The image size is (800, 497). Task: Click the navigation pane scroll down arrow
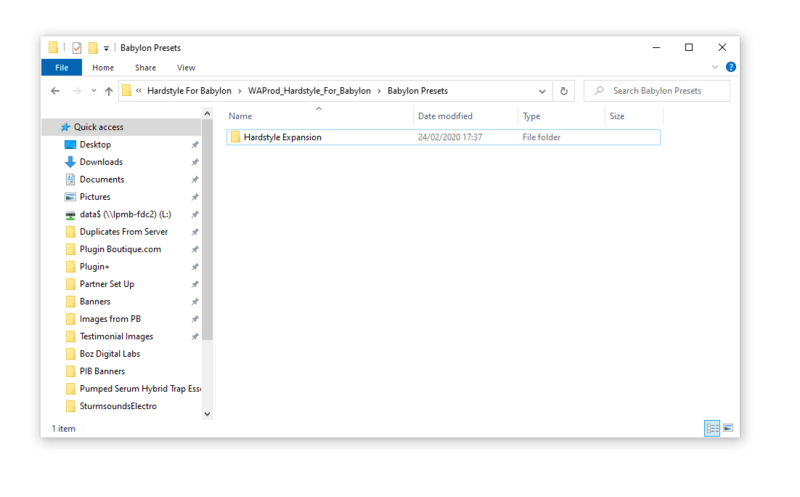click(x=208, y=414)
